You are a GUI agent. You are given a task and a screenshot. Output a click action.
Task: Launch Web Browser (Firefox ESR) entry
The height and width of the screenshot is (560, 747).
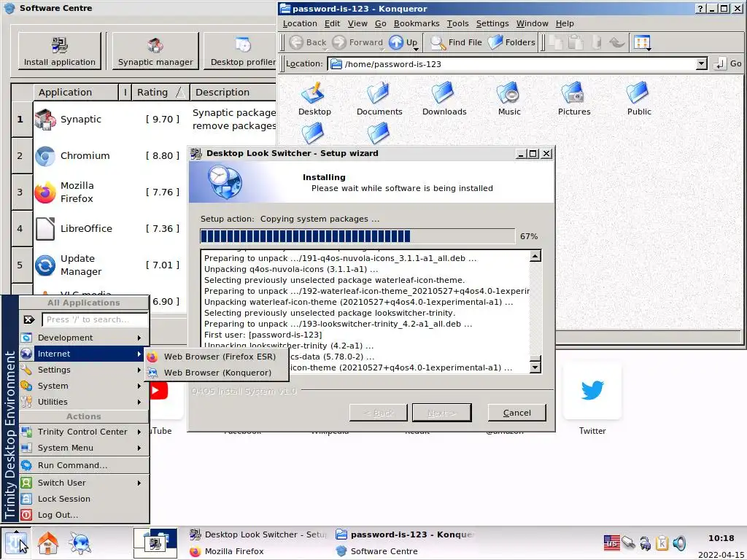pos(217,357)
